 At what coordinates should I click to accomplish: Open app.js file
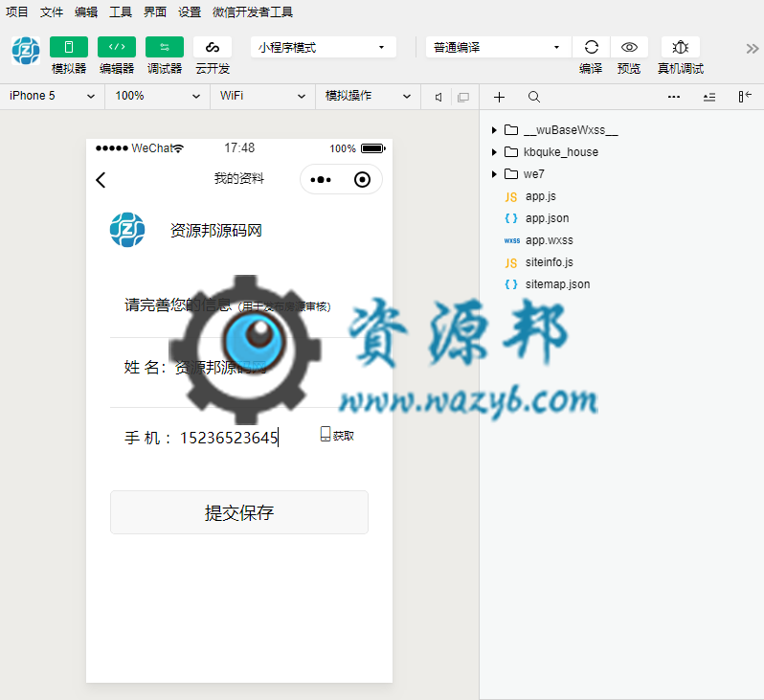(530, 196)
